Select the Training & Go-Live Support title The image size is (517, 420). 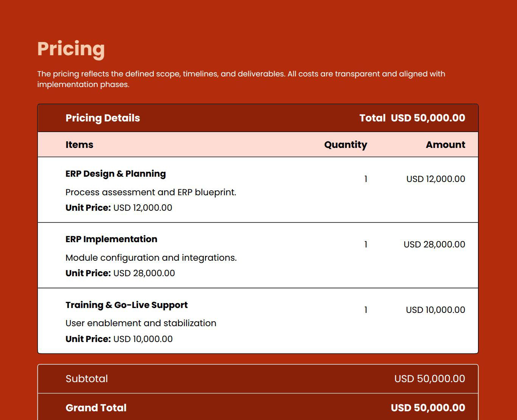[126, 305]
